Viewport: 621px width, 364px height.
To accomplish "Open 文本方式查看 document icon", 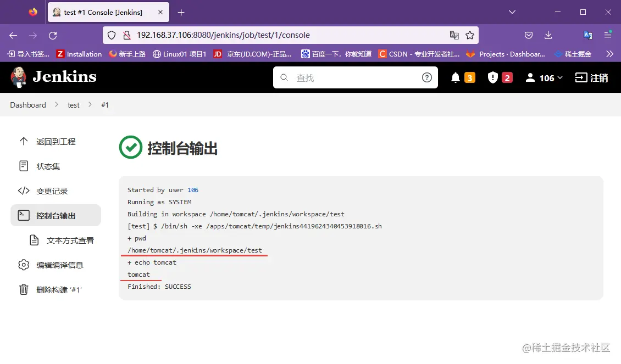I will point(35,240).
